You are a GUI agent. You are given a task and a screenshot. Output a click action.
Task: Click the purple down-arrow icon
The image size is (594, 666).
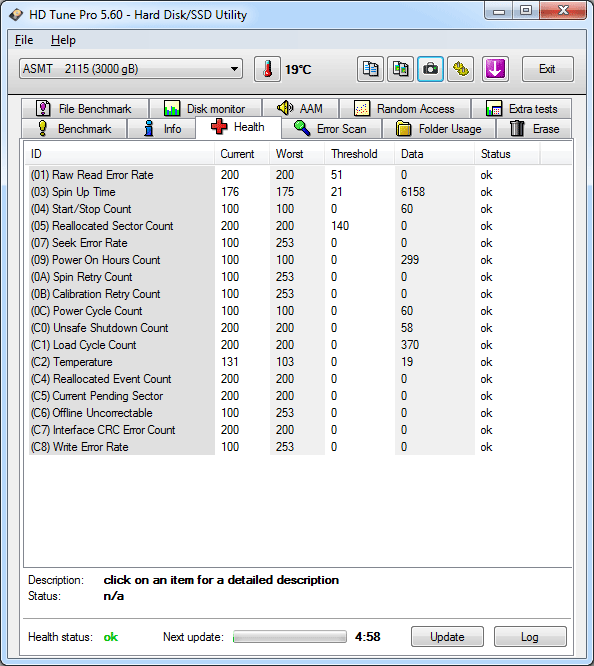pos(495,69)
